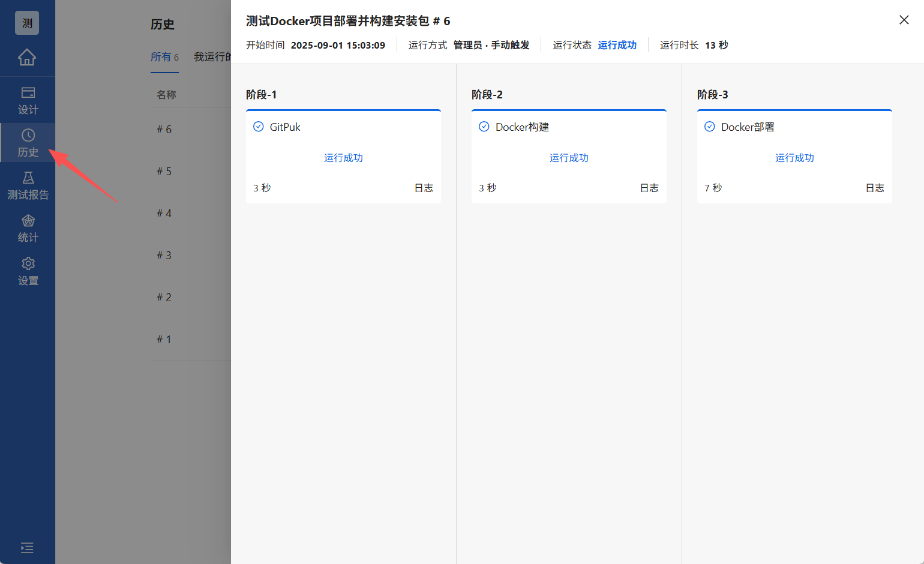924x564 pixels.
Task: Collapse sidebar using bottom-left icon
Action: coord(26,548)
